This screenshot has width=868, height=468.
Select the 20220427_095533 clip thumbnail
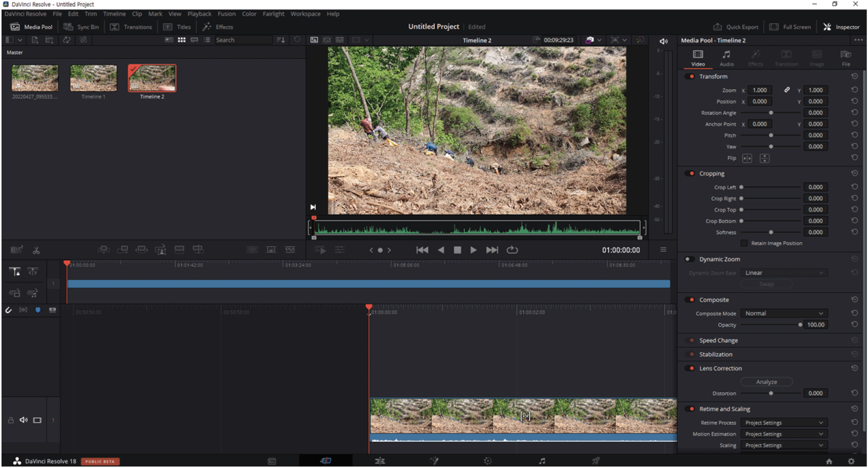click(x=35, y=78)
